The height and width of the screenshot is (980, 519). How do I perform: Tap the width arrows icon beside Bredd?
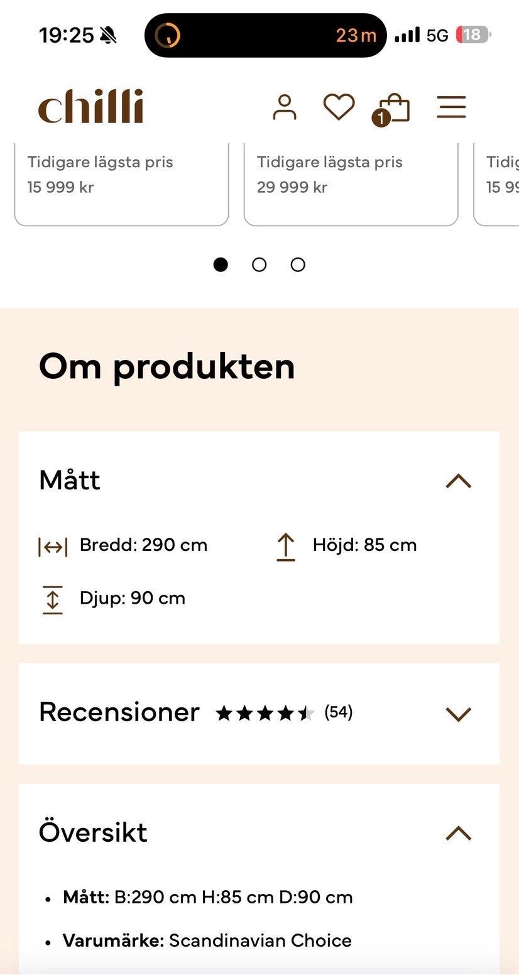point(53,547)
